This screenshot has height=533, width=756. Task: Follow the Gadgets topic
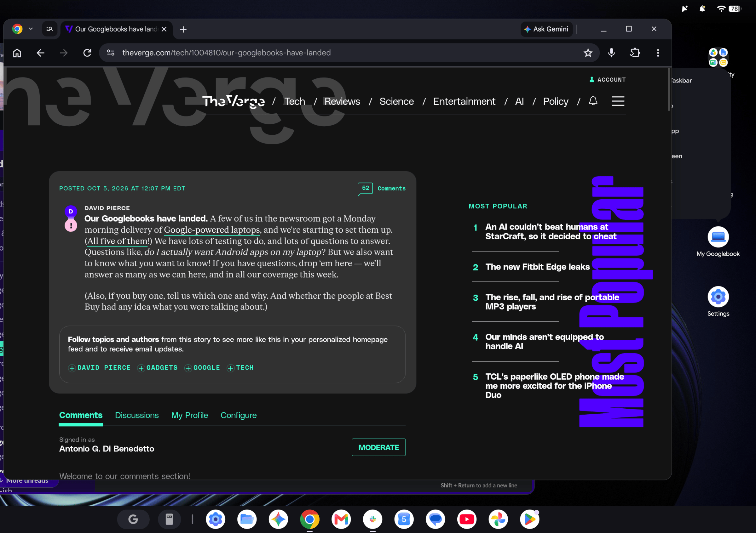click(x=157, y=368)
